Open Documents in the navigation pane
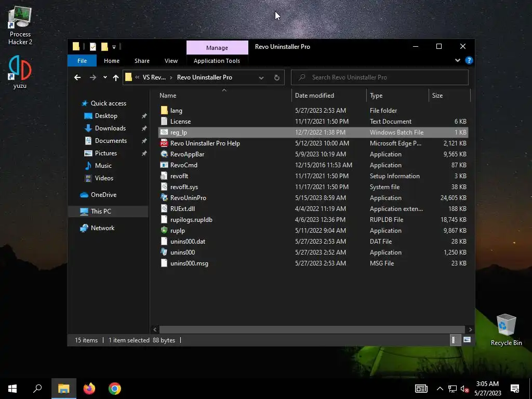This screenshot has width=532, height=399. tap(111, 140)
